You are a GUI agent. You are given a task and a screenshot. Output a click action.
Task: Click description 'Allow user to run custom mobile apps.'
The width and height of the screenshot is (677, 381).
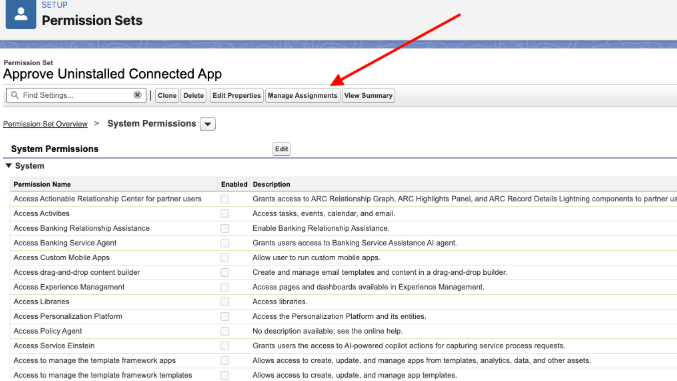316,257
